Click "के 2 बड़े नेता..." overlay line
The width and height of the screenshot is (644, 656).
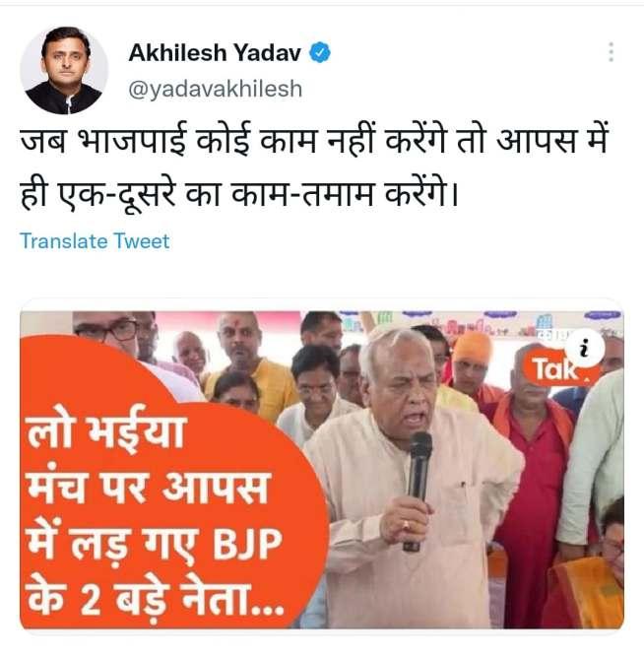pos(154,598)
